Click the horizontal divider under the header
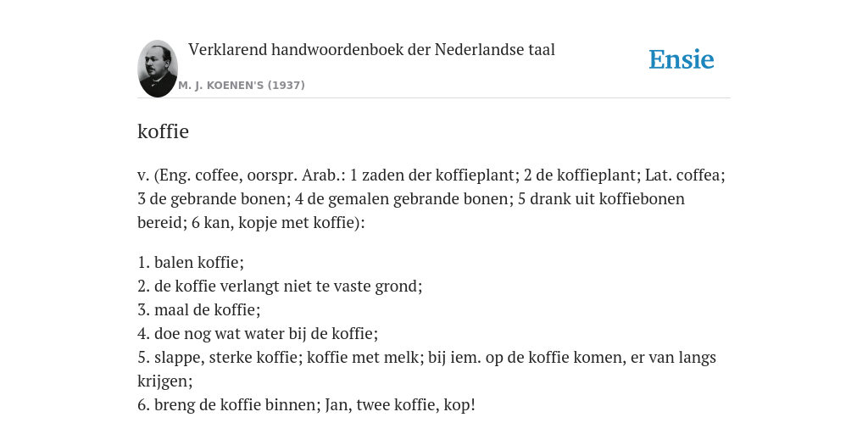Viewport: 868px width, 434px height. click(x=434, y=98)
